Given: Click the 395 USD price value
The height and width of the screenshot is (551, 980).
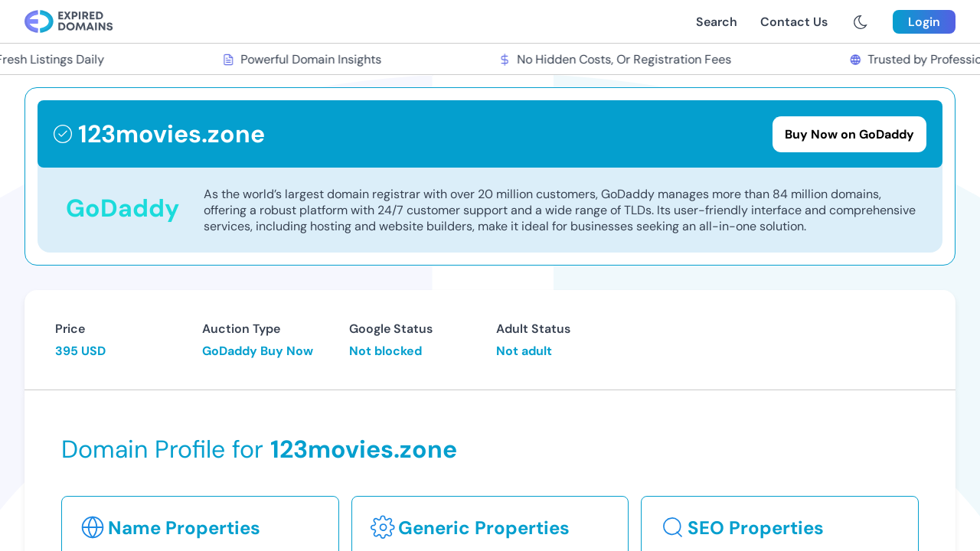Looking at the screenshot, I should (80, 351).
